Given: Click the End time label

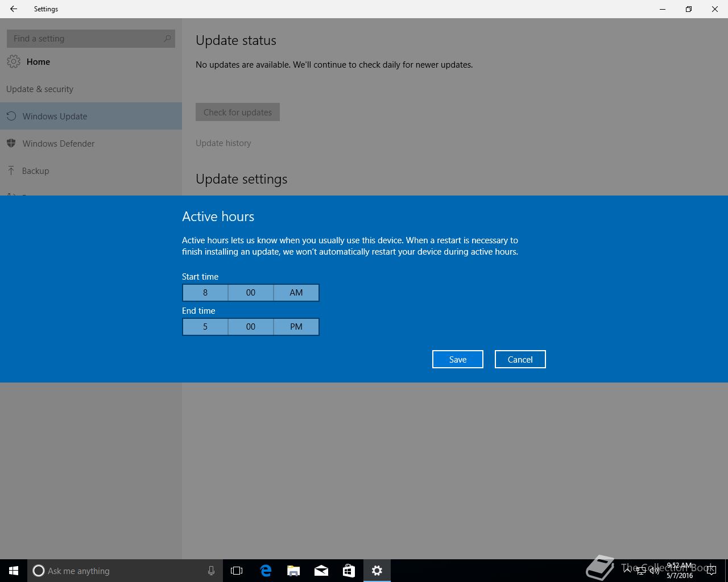Looking at the screenshot, I should [x=198, y=311].
